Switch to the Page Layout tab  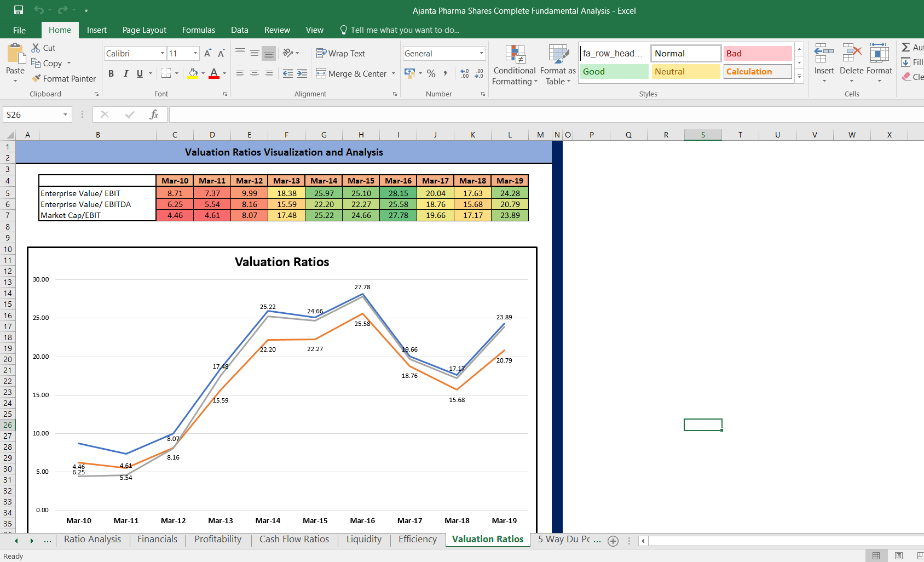(145, 30)
